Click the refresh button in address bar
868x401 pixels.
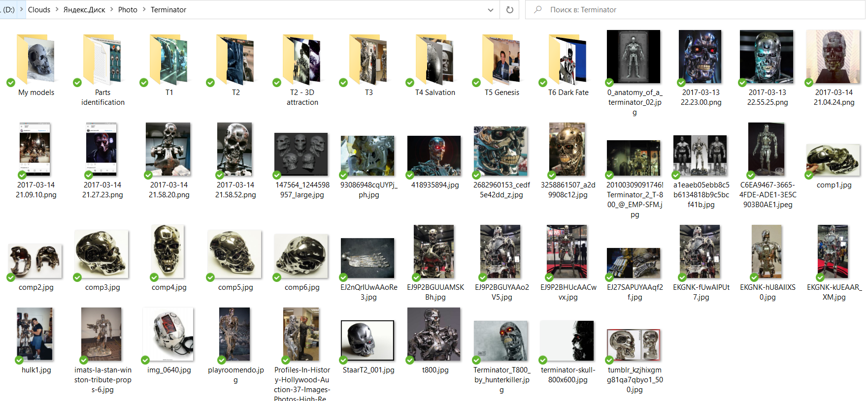tap(510, 10)
